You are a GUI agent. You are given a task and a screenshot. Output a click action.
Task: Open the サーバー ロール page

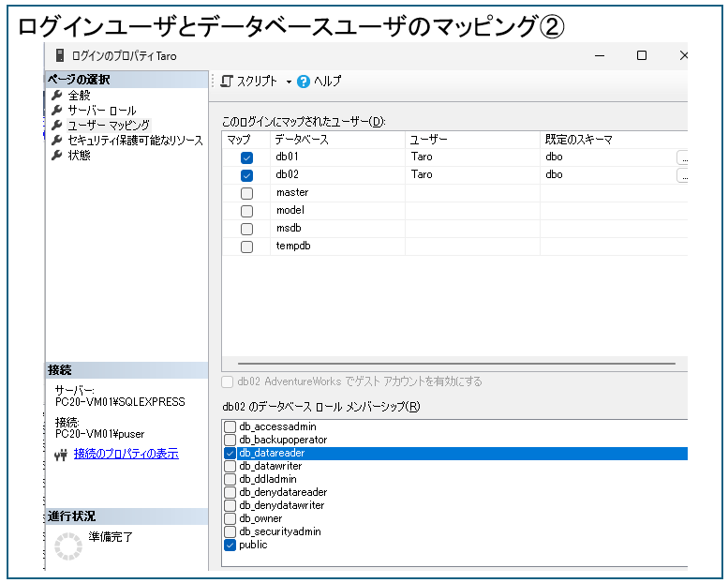(x=102, y=110)
